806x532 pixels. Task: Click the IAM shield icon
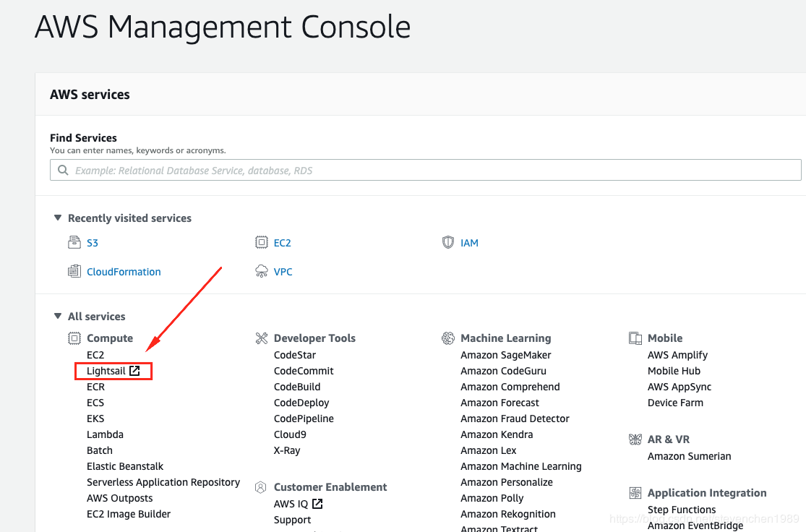448,242
